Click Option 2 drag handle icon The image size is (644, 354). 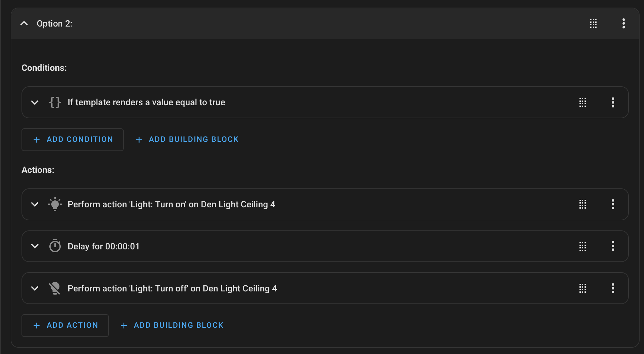coord(593,23)
